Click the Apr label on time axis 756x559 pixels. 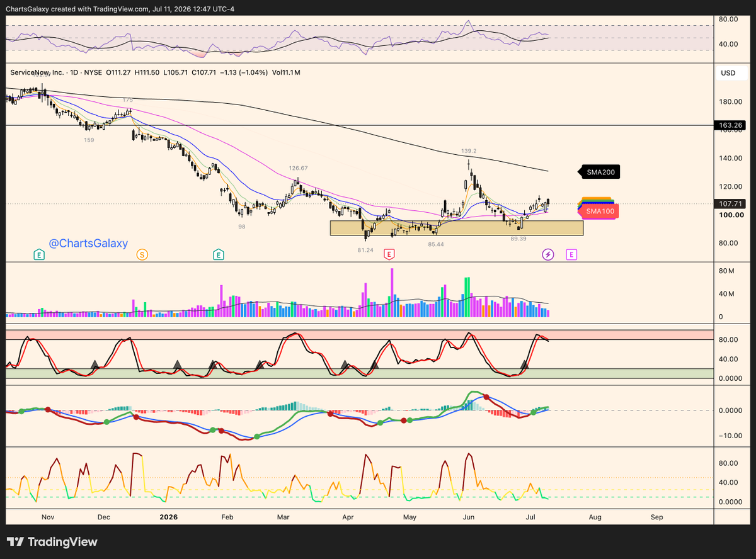(348, 517)
